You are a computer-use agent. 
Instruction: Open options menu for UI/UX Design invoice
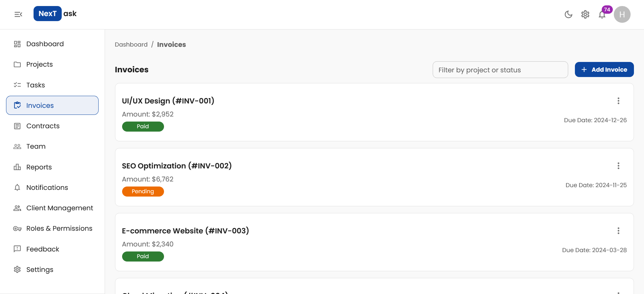pos(619,101)
